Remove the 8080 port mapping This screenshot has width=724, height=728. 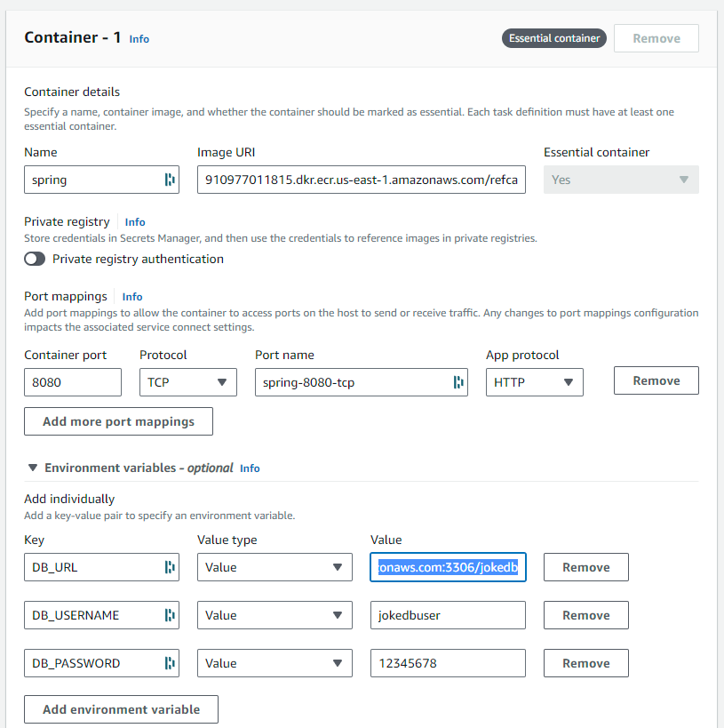pyautogui.click(x=656, y=380)
